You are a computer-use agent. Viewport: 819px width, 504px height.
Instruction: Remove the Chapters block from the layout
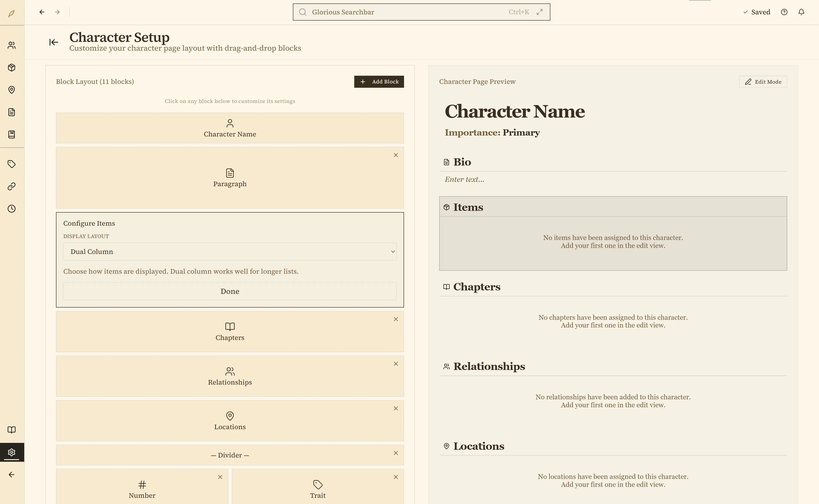click(x=396, y=319)
